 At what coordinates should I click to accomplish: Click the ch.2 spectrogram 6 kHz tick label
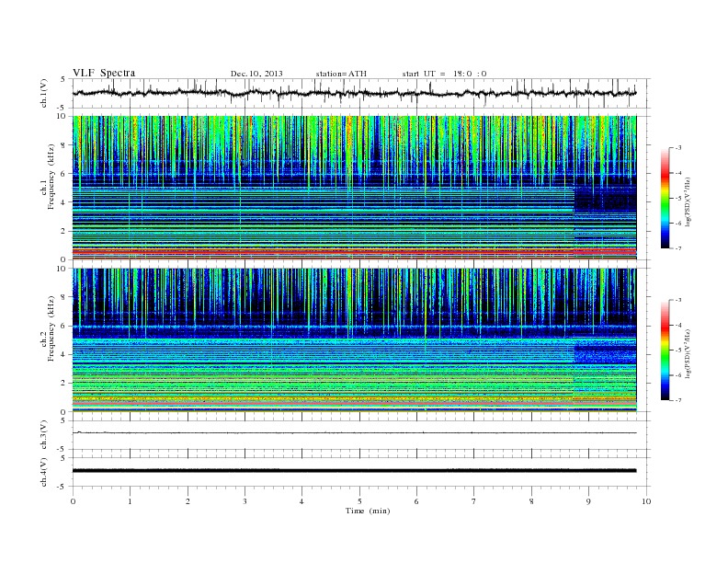pyautogui.click(x=63, y=326)
